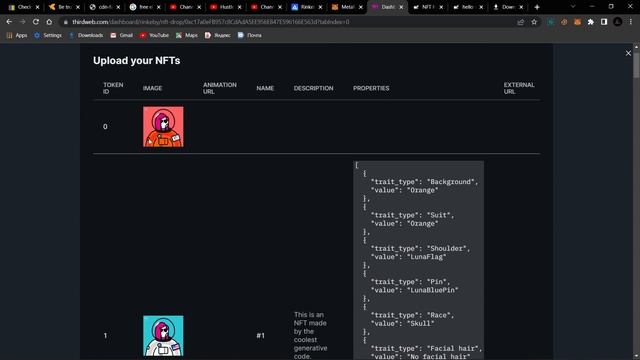640x360 pixels.
Task: Open the Яндекс bookmark
Action: click(x=218, y=36)
